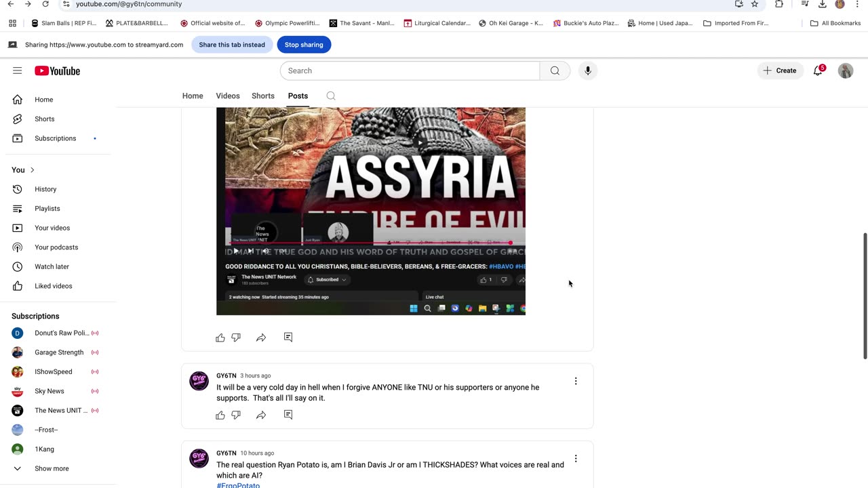This screenshot has width=868, height=488.
Task: Click GY6TN avatar on 3 hours ago post
Action: 199,381
